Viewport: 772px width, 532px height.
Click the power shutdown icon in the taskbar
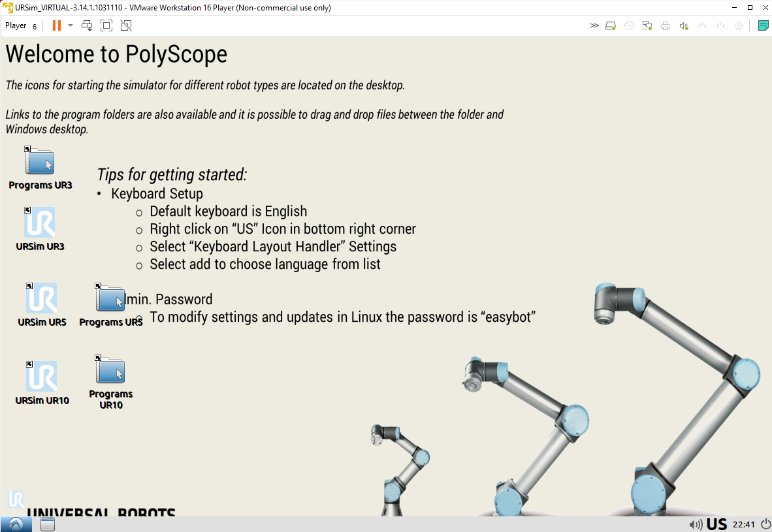(x=765, y=525)
